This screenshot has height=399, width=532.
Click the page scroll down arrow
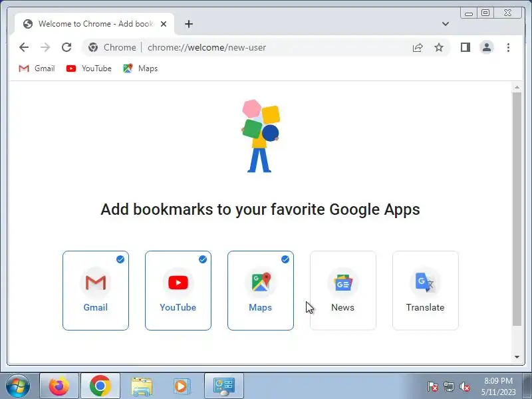(x=517, y=357)
